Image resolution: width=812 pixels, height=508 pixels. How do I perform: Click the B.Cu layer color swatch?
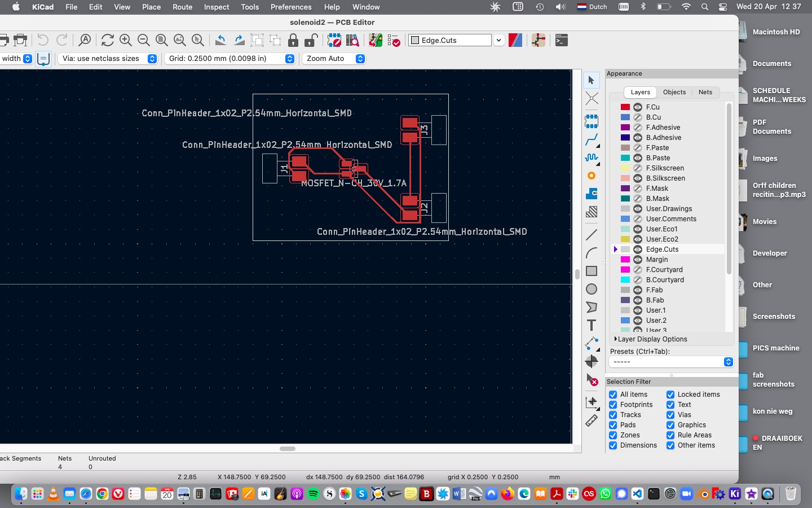pyautogui.click(x=625, y=117)
